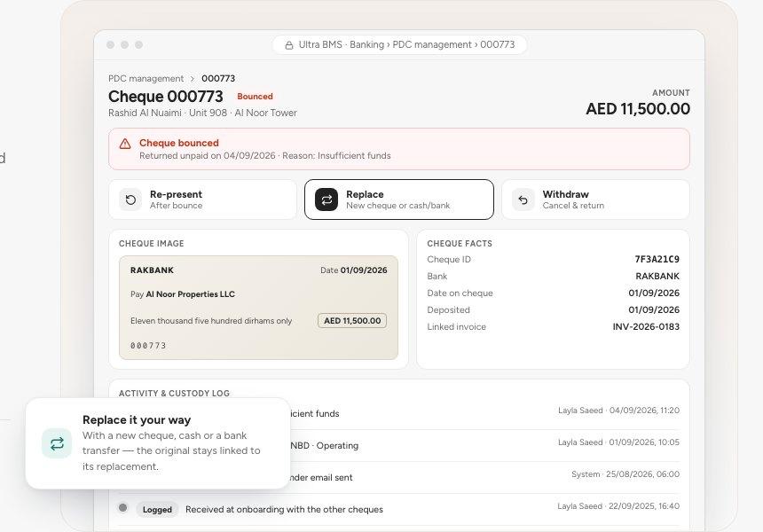763x532 pixels.
Task: Click the Re-present circular arrow icon
Action: coord(130,199)
